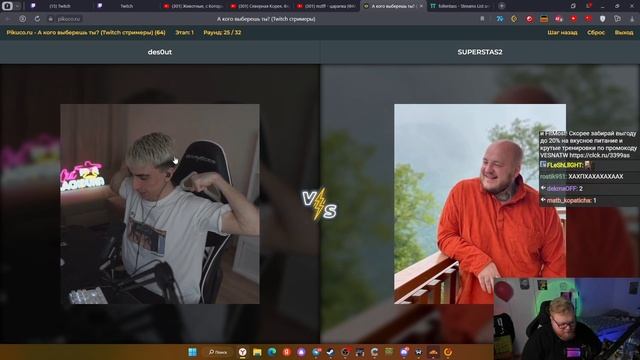Switch to the YouTube Северная Корея tab
Screen dimensions: 640x360
[x=260, y=6]
